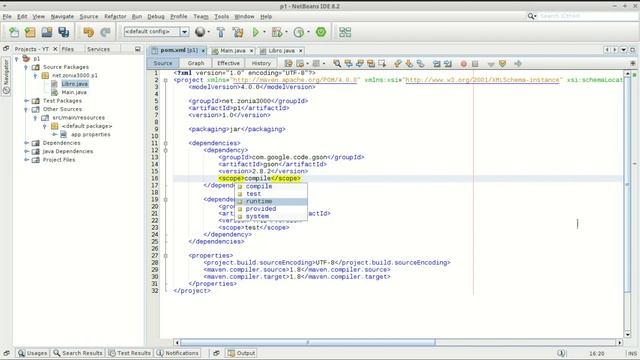The height and width of the screenshot is (360, 640).
Task: Open the default config dropdown
Action: pos(184,32)
